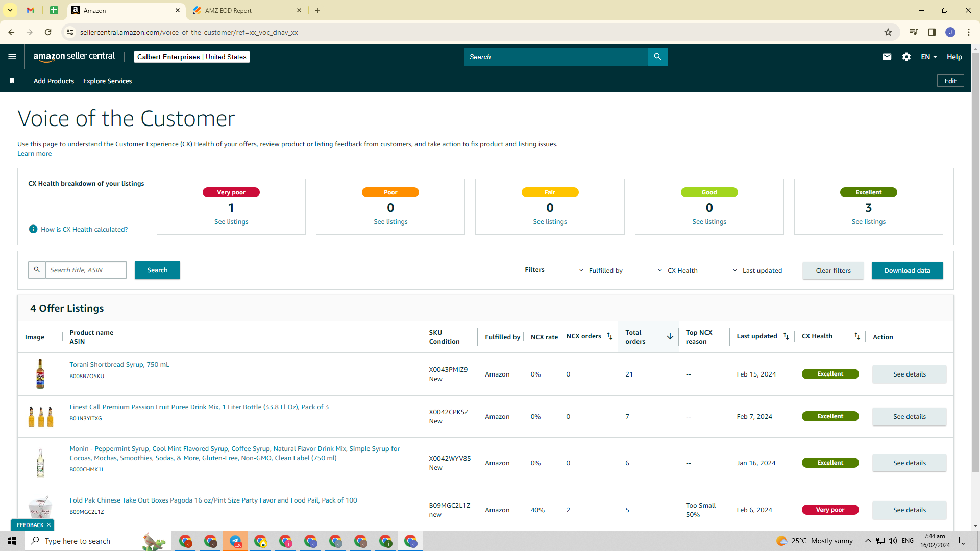Image resolution: width=980 pixels, height=551 pixels.
Task: Click the teal Search button for listings
Action: pos(157,270)
